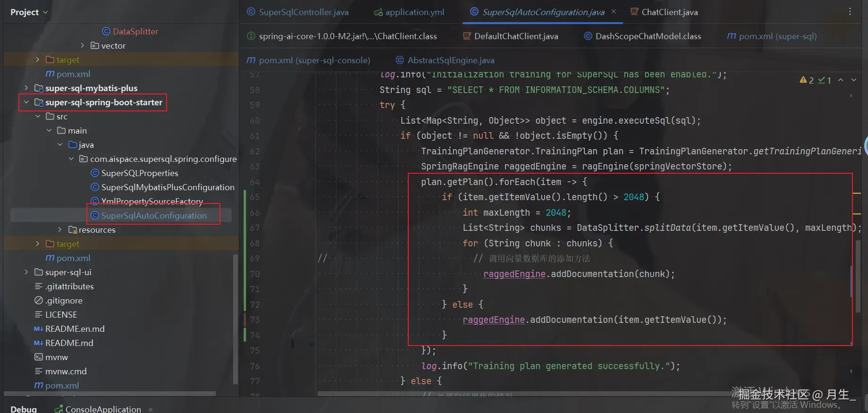Open the README.md file
Image resolution: width=868 pixels, height=413 pixels.
click(x=69, y=343)
